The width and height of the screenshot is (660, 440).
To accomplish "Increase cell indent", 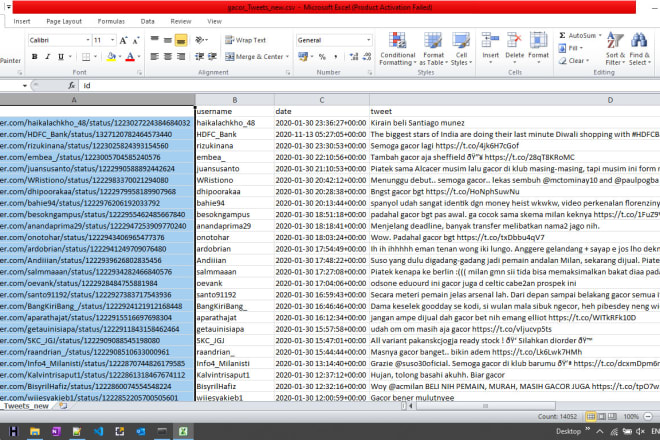I will (212, 56).
